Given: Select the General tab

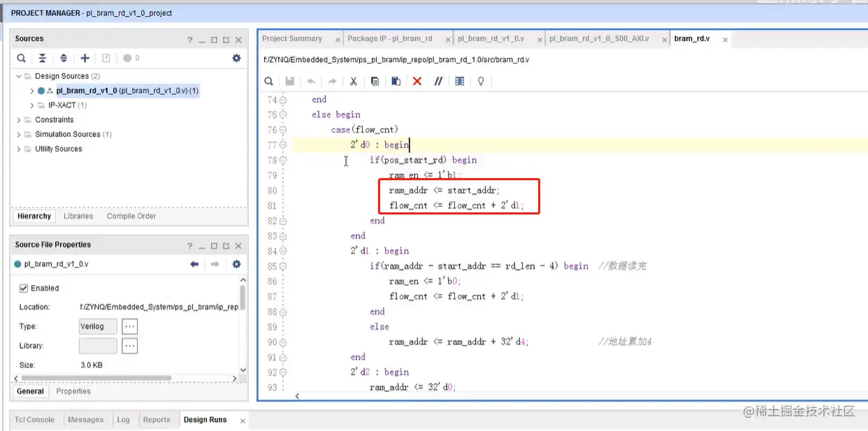Looking at the screenshot, I should (x=31, y=391).
